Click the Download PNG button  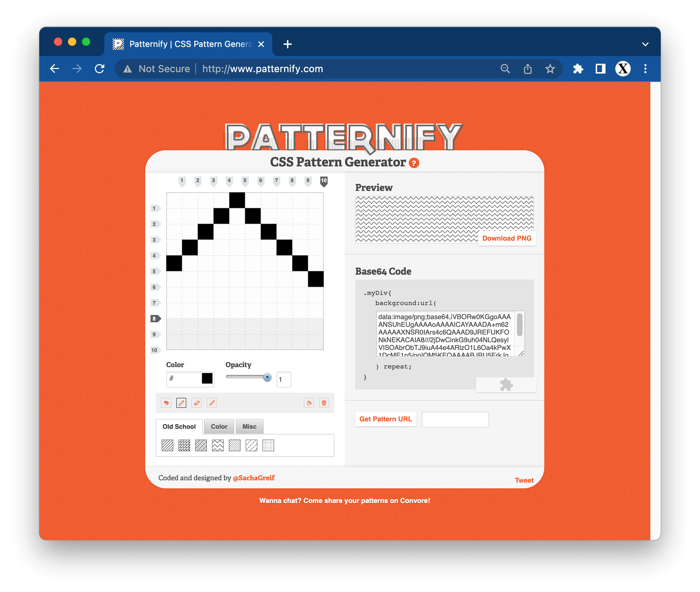(507, 238)
